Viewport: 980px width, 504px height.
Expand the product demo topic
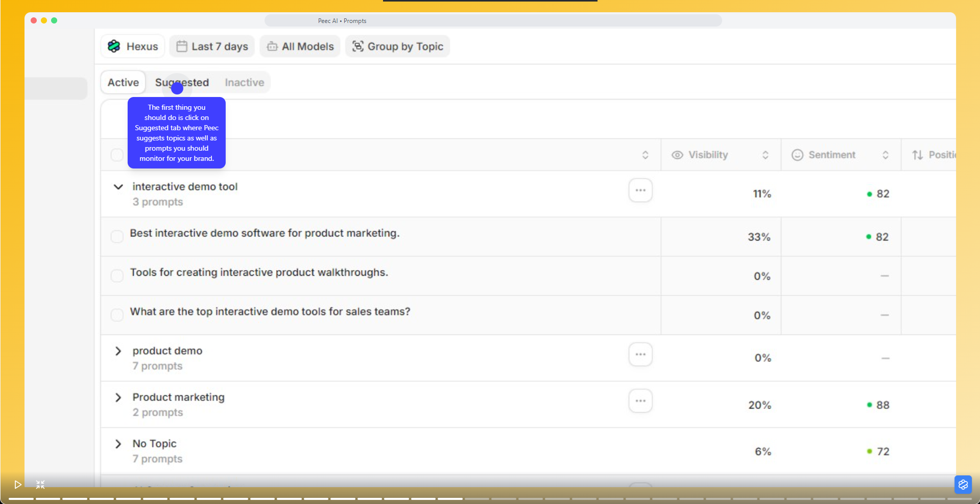(118, 351)
